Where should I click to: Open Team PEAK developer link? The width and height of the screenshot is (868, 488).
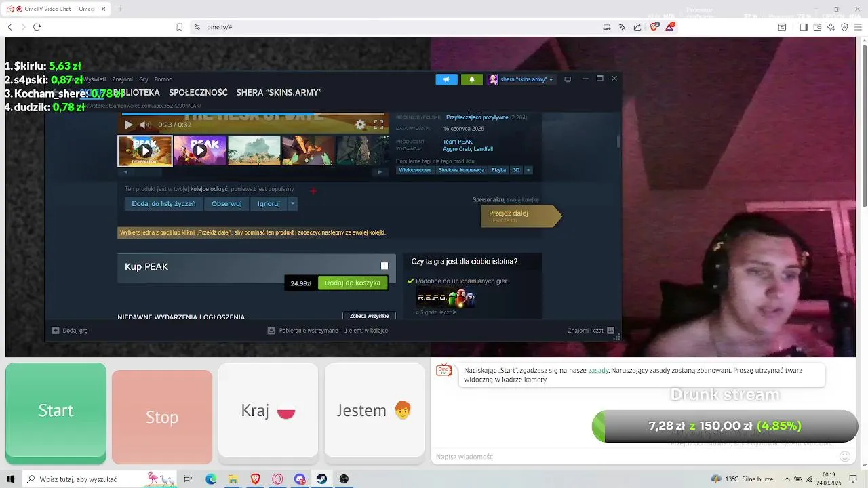coord(458,142)
